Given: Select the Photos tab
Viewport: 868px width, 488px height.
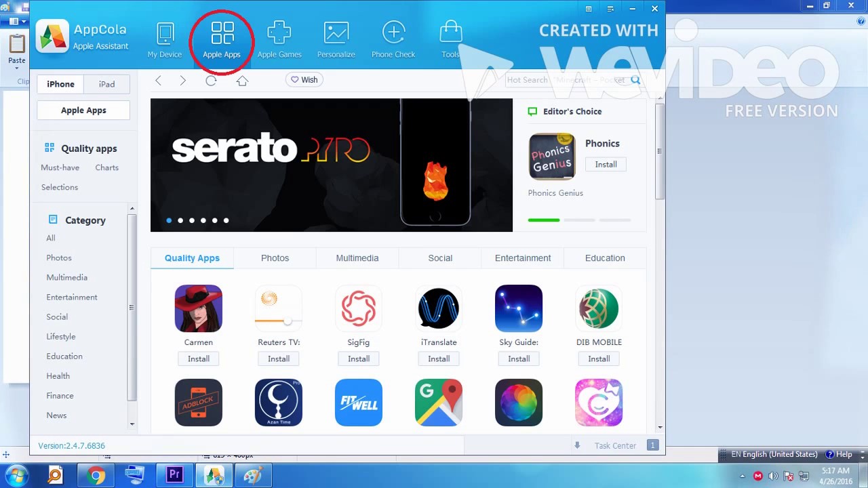Looking at the screenshot, I should (275, 258).
